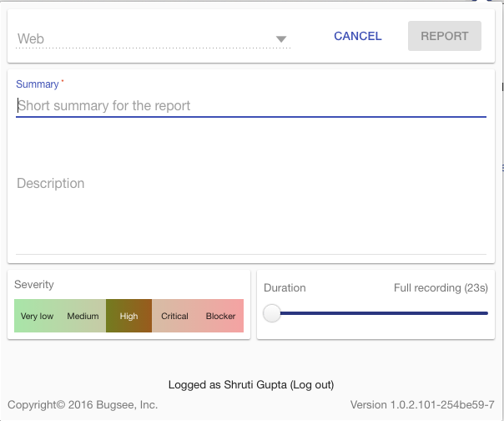Click the Copyright 2016 Bugsee text
This screenshot has height=421, width=504.
[x=83, y=404]
